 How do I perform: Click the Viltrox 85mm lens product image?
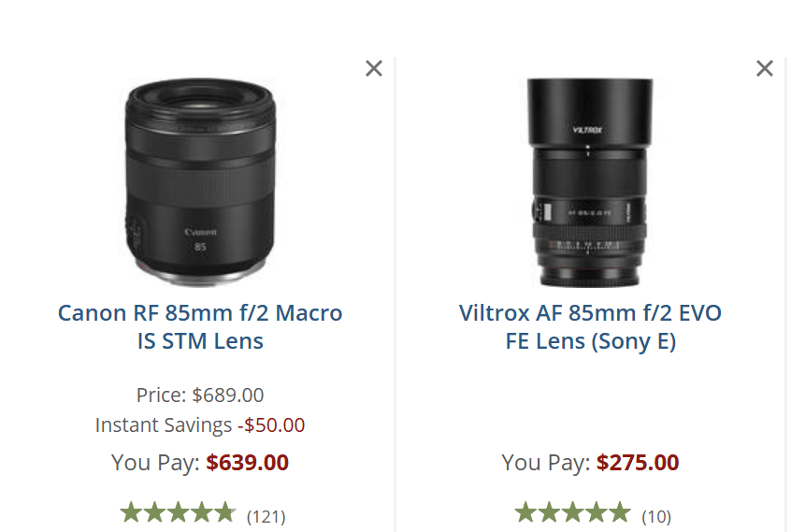(590, 181)
